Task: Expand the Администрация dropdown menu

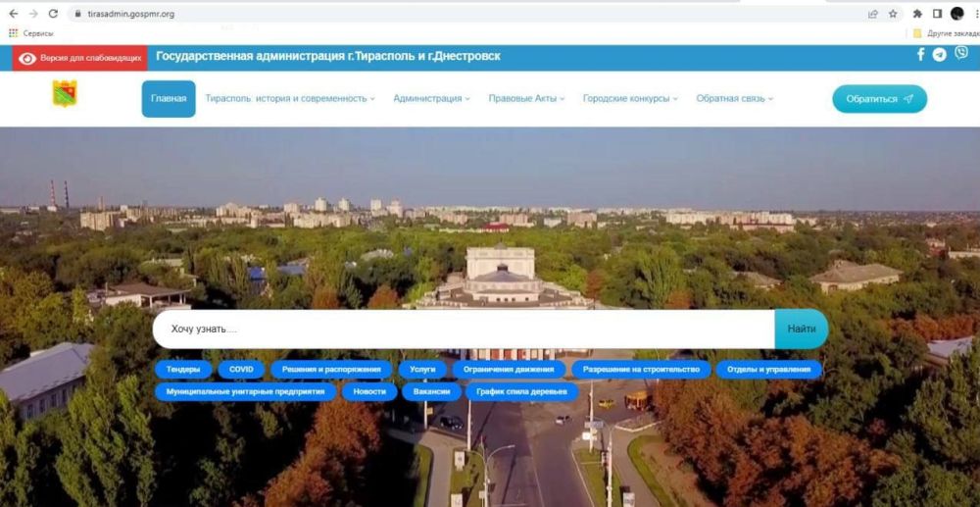Action: (431, 99)
